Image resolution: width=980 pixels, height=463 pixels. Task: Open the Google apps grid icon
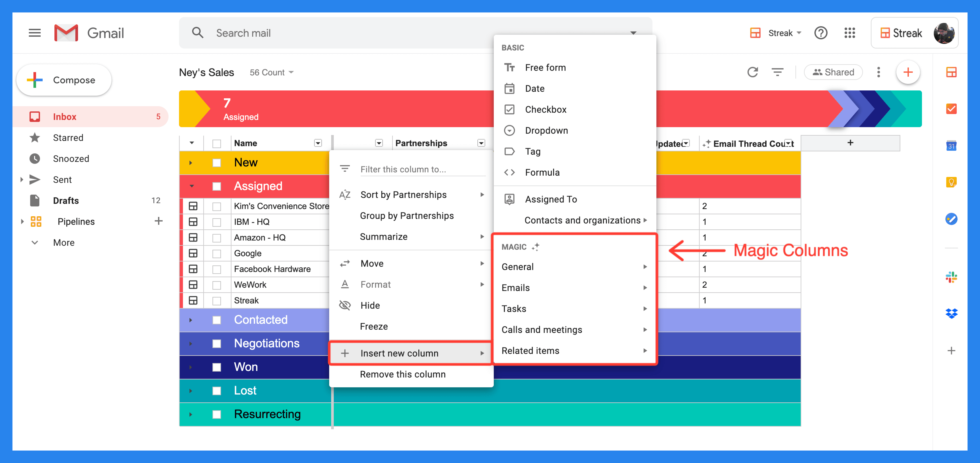(850, 33)
